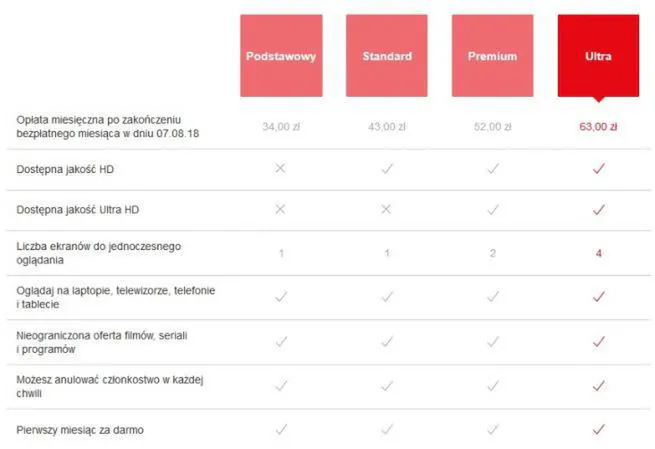Click the 63,00 zł Ultra price

pyautogui.click(x=598, y=127)
